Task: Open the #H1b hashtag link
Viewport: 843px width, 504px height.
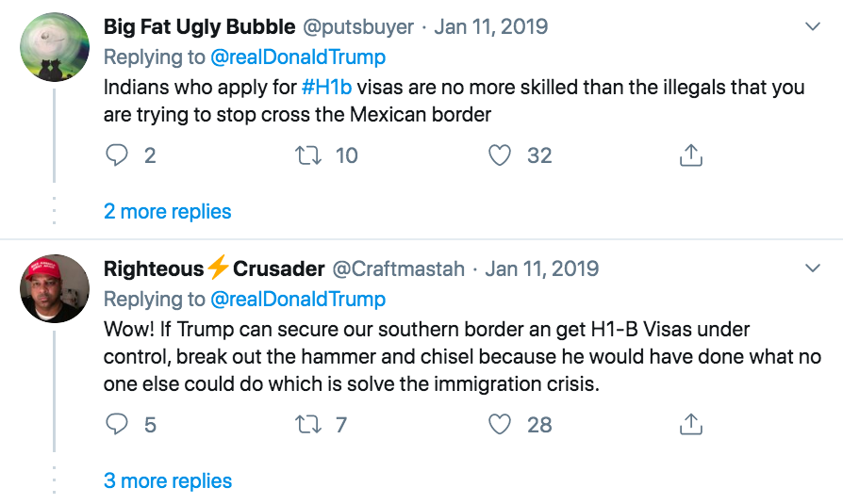Action: [x=327, y=88]
